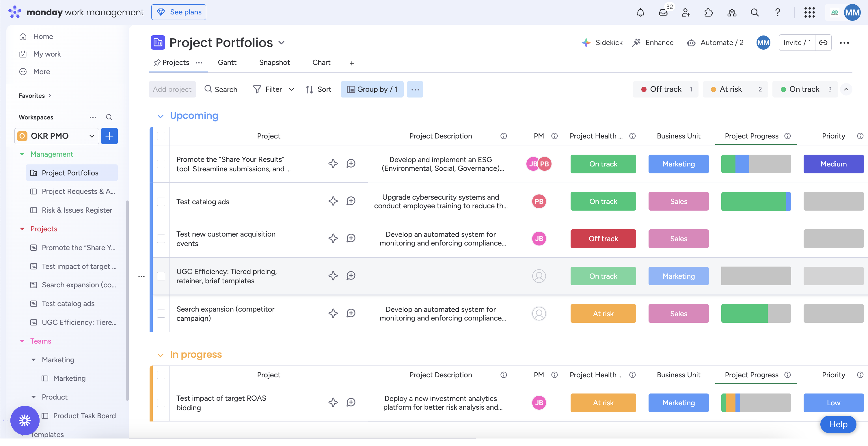Click Project Description info icon in Upcoming

click(503, 136)
